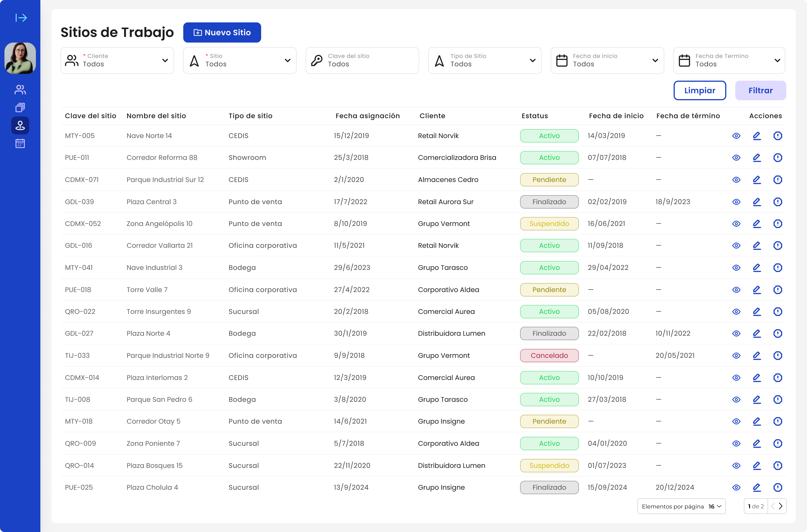
Task: Click alert icon for GDL-016 row
Action: [778, 246]
